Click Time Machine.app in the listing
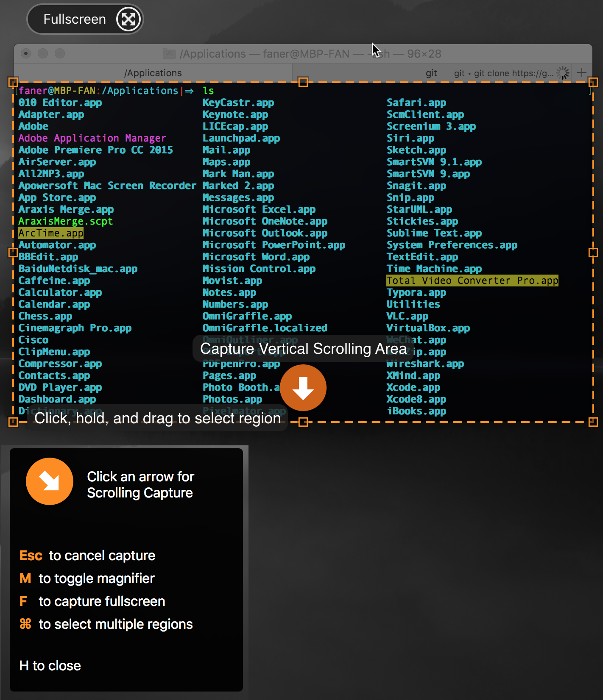Screen dimensions: 603x700 (x=434, y=269)
